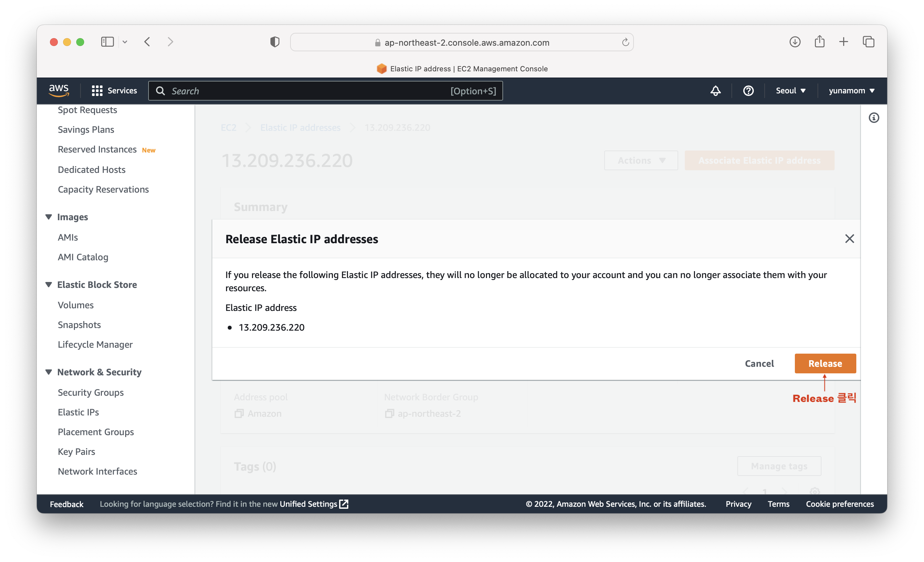Screen dimensions: 924x562
Task: Open AMIs in sidebar
Action: coord(68,237)
